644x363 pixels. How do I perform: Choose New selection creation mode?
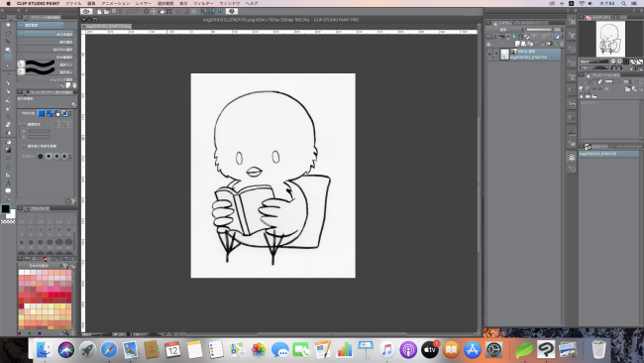[x=41, y=113]
